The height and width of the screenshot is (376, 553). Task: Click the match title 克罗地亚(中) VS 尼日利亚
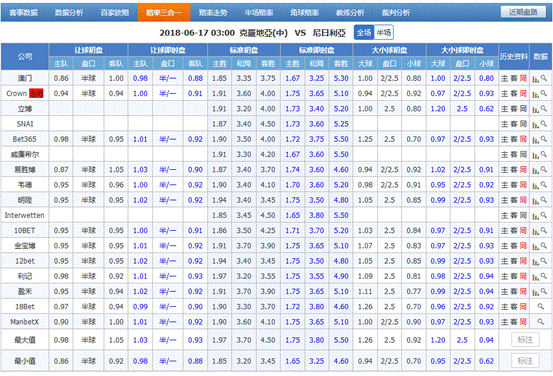coord(292,33)
